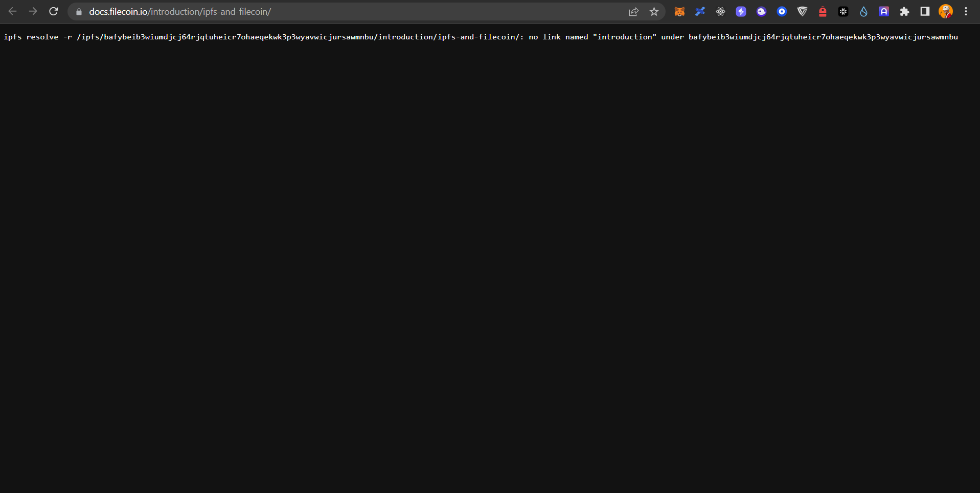Screen dimensions: 980x493
Task: Open the share icon menu
Action: 633,11
